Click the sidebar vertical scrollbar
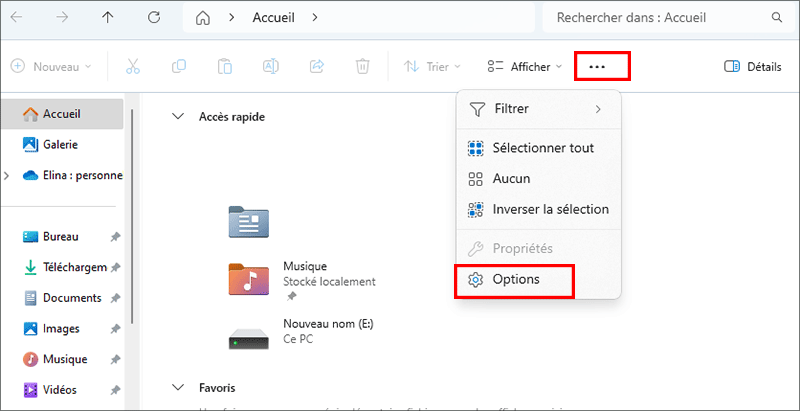This screenshot has height=411, width=800. click(133, 217)
